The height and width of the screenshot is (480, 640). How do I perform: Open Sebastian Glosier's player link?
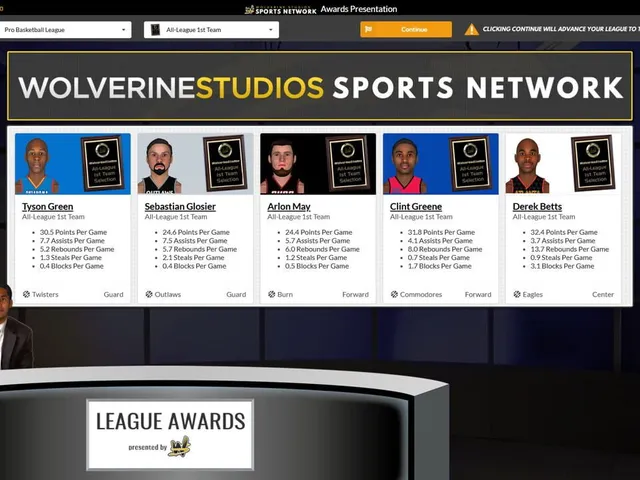pos(180,207)
